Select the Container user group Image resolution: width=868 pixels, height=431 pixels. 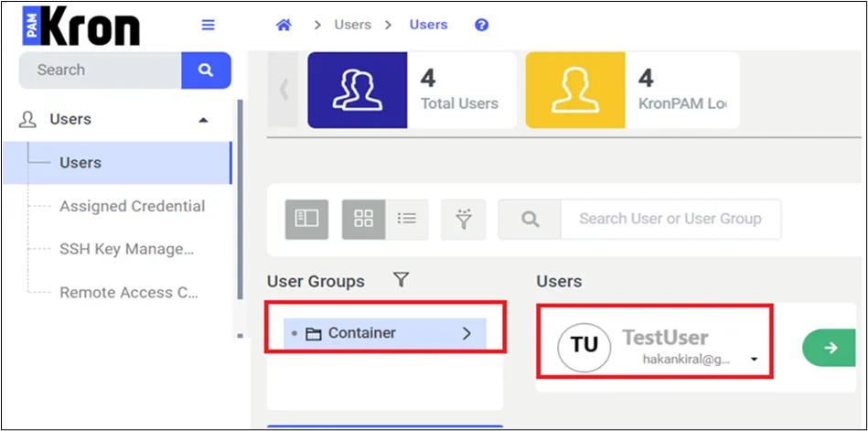pyautogui.click(x=385, y=333)
